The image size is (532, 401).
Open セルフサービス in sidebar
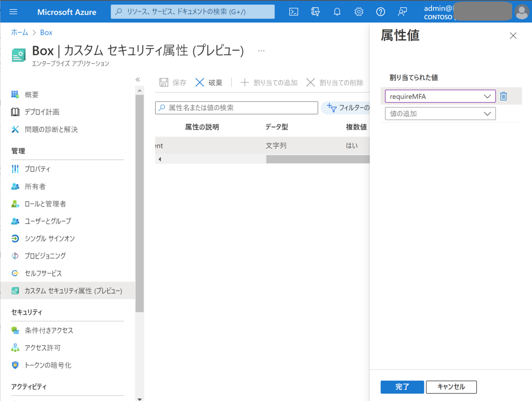(x=37, y=273)
